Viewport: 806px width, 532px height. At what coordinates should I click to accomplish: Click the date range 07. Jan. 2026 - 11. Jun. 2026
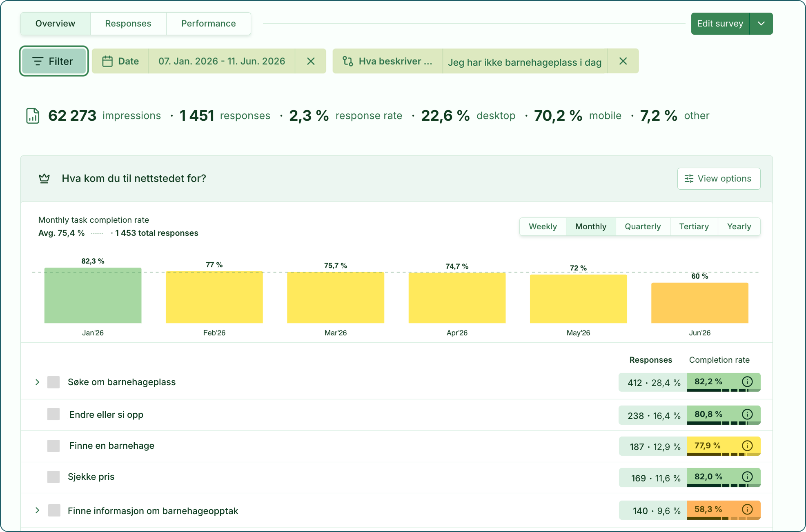point(222,61)
